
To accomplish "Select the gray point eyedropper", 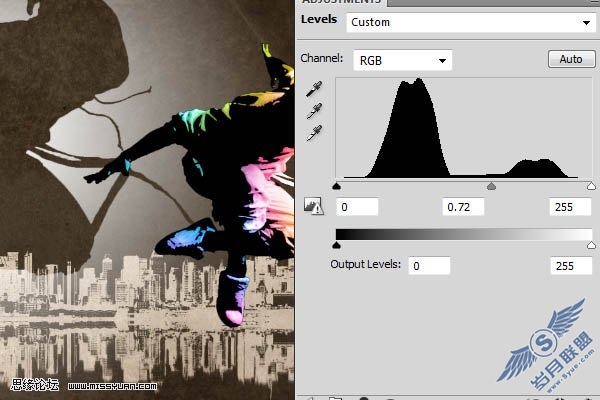I will (314, 111).
